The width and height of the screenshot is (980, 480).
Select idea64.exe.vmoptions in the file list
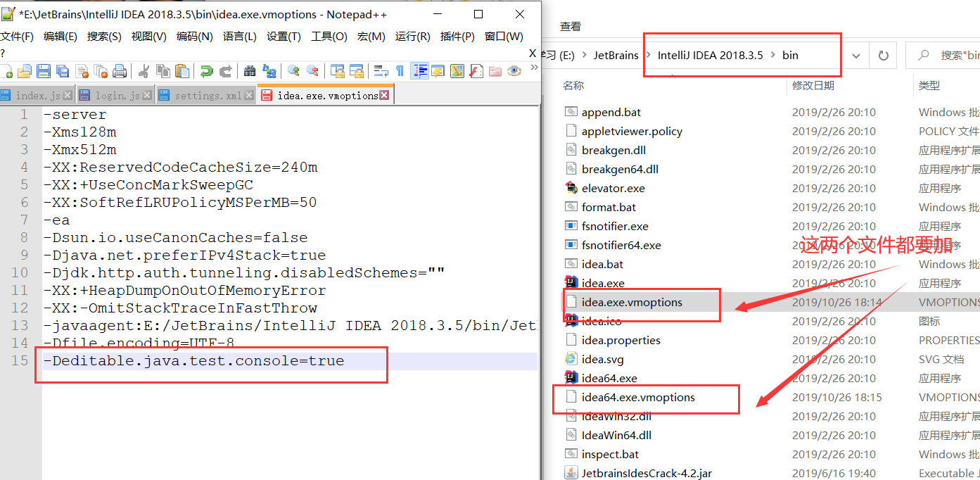coord(638,397)
